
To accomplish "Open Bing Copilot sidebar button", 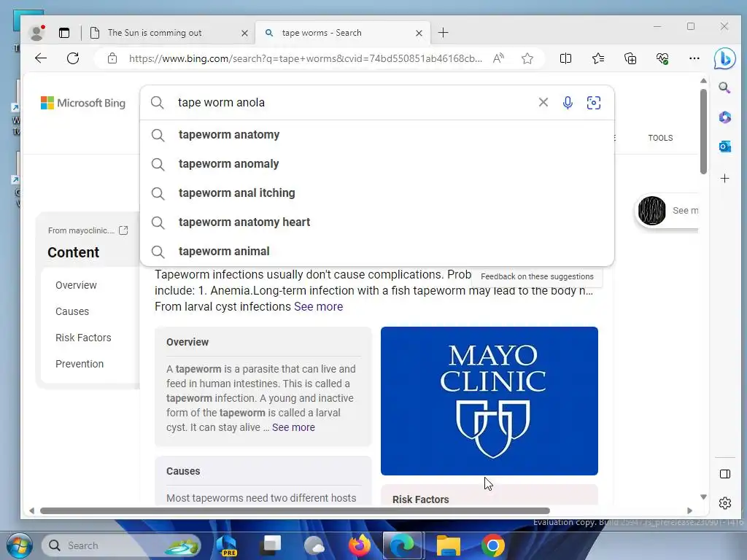I will 724,58.
